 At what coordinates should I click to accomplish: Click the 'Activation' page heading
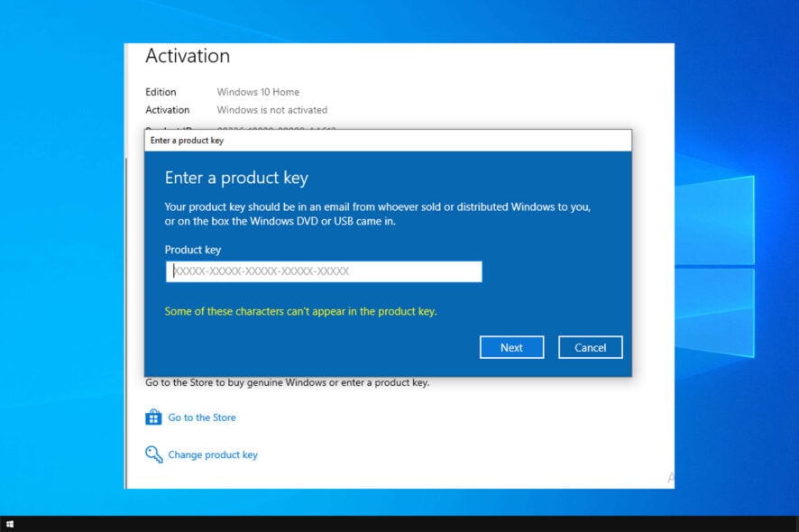coord(188,56)
